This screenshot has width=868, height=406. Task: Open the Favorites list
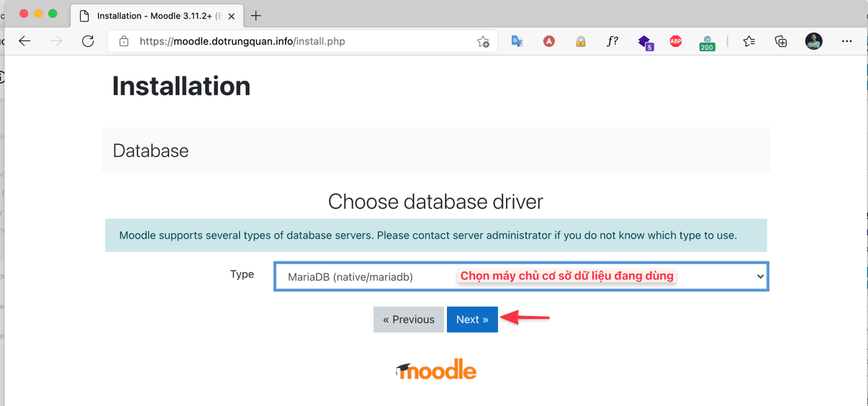(749, 41)
